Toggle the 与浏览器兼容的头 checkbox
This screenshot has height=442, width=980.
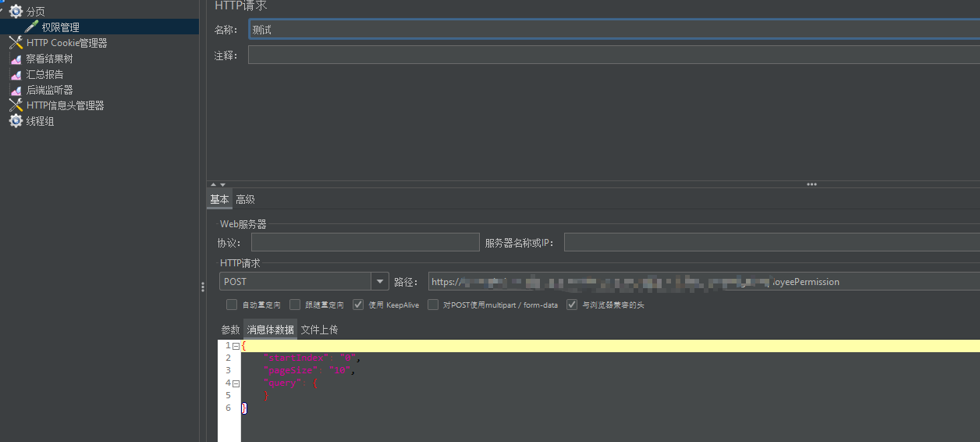pyautogui.click(x=572, y=305)
